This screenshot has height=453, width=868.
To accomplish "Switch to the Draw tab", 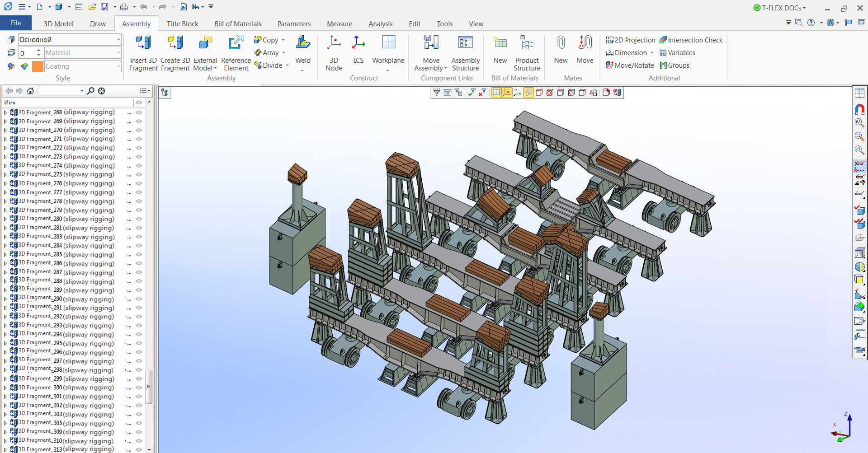I will click(x=98, y=24).
